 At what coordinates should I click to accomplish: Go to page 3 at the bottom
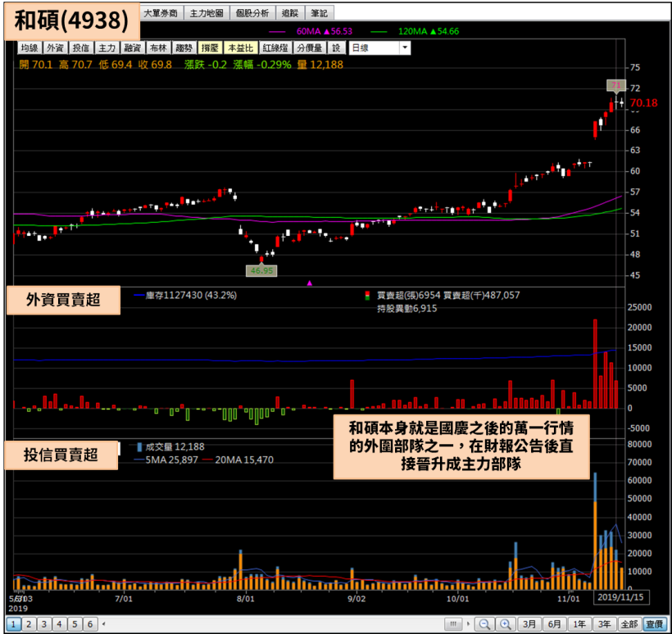(x=44, y=623)
